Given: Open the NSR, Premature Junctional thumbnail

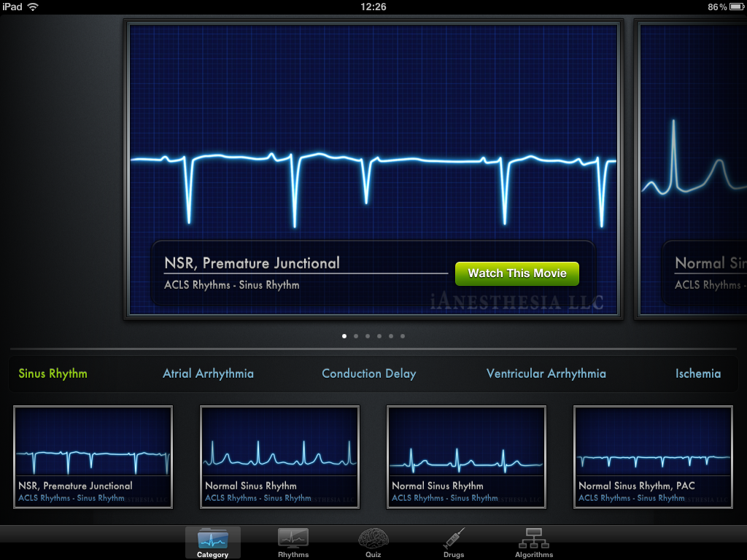Looking at the screenshot, I should 93,456.
